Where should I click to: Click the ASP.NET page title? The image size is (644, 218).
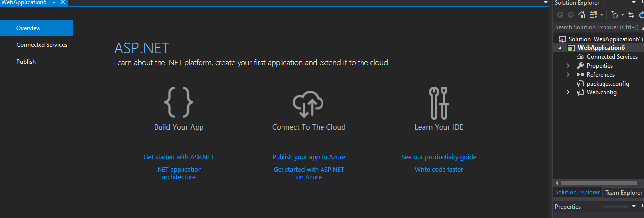[x=142, y=48]
